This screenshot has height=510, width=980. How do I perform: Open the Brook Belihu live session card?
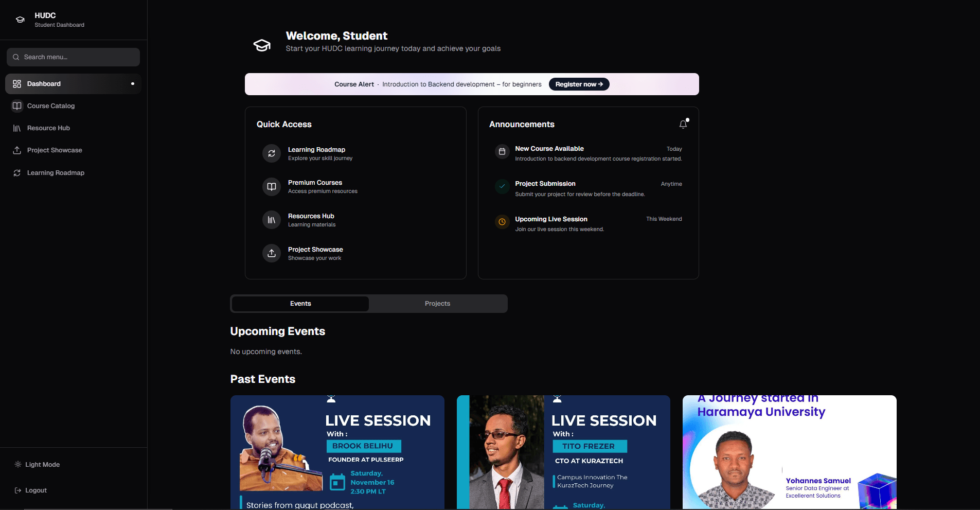pos(337,452)
